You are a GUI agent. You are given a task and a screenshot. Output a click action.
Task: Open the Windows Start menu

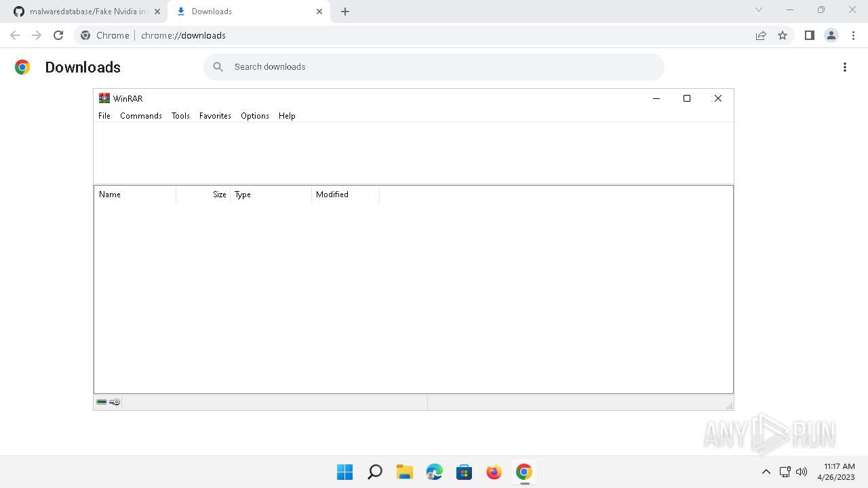click(x=345, y=472)
